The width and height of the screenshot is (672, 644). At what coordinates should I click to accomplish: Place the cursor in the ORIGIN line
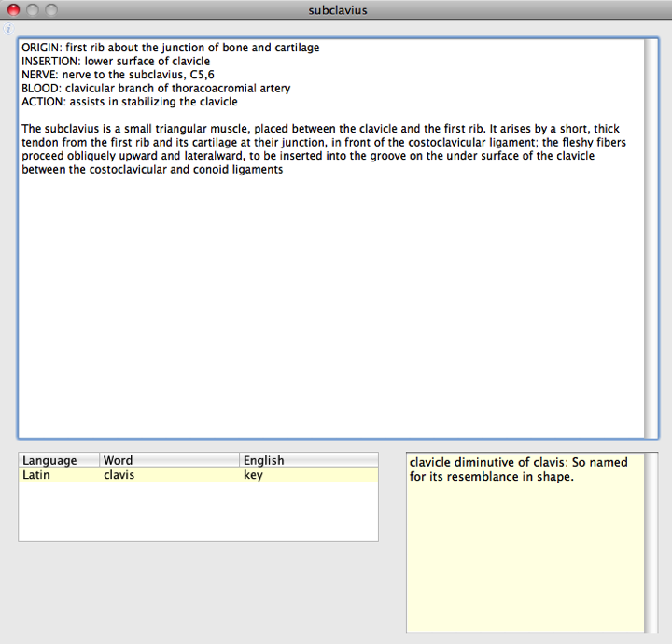click(170, 48)
